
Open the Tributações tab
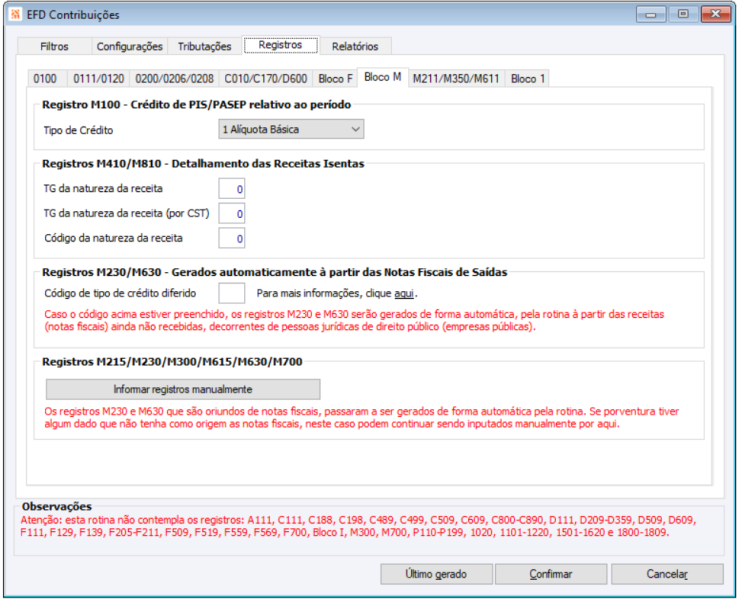[x=205, y=46]
